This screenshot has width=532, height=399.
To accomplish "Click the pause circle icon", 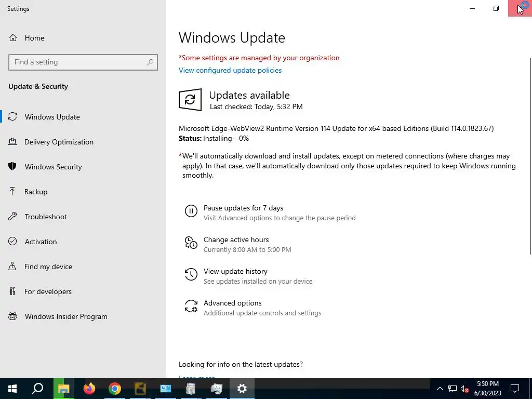I will [191, 211].
